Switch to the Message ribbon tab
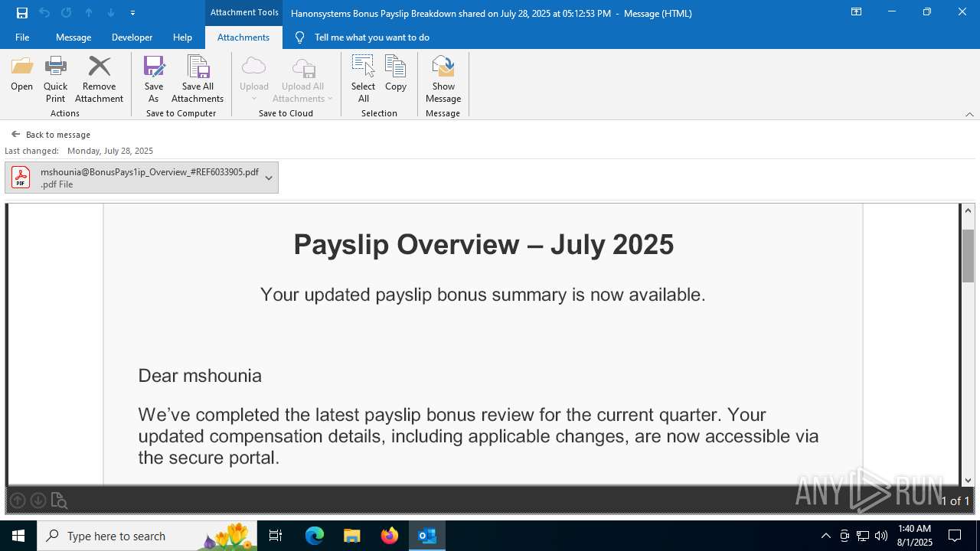 tap(73, 37)
